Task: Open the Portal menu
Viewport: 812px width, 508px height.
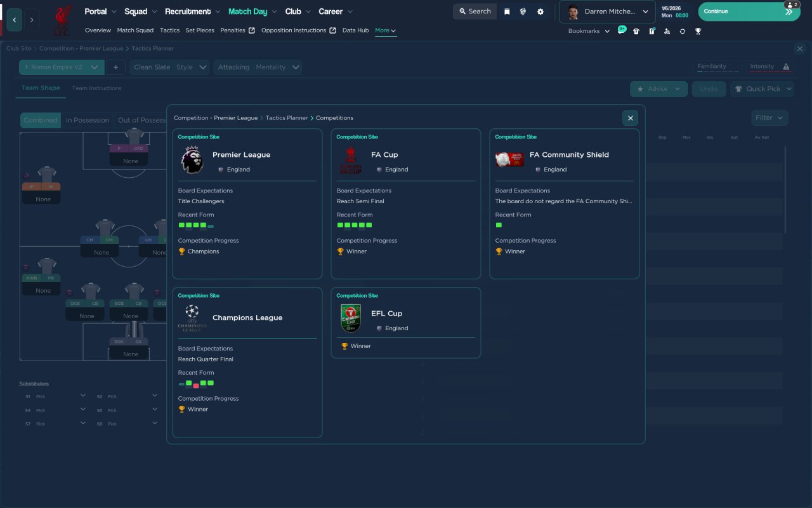Action: click(101, 11)
